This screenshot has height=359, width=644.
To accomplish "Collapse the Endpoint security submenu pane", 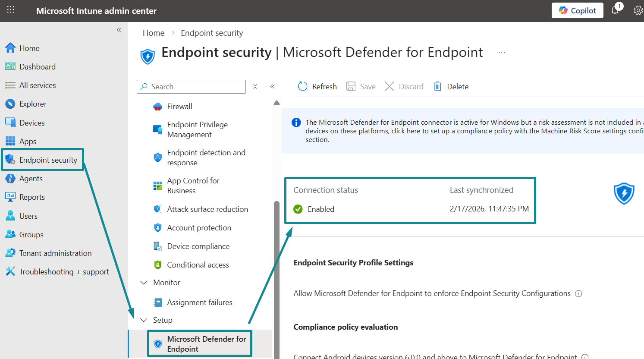I will pos(272,87).
